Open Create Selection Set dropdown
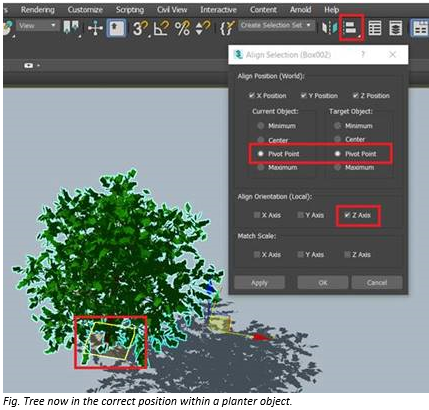The image size is (429, 410). tap(276, 25)
